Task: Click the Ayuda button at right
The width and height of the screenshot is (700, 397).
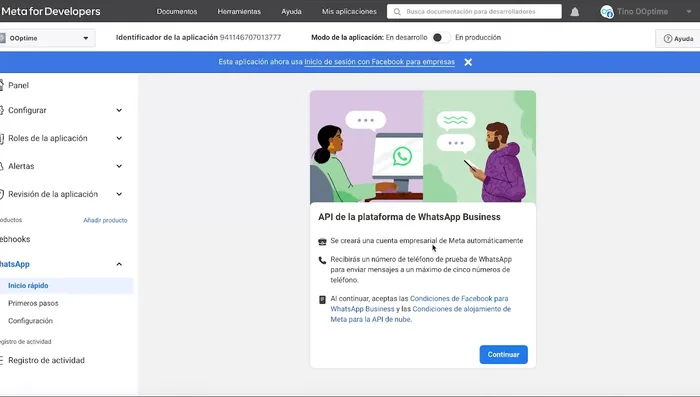Action: (678, 39)
